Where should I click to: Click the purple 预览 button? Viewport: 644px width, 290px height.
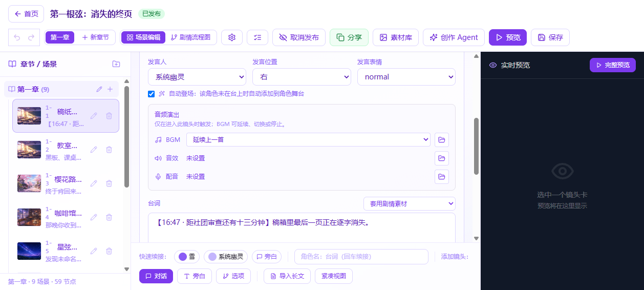(x=508, y=37)
